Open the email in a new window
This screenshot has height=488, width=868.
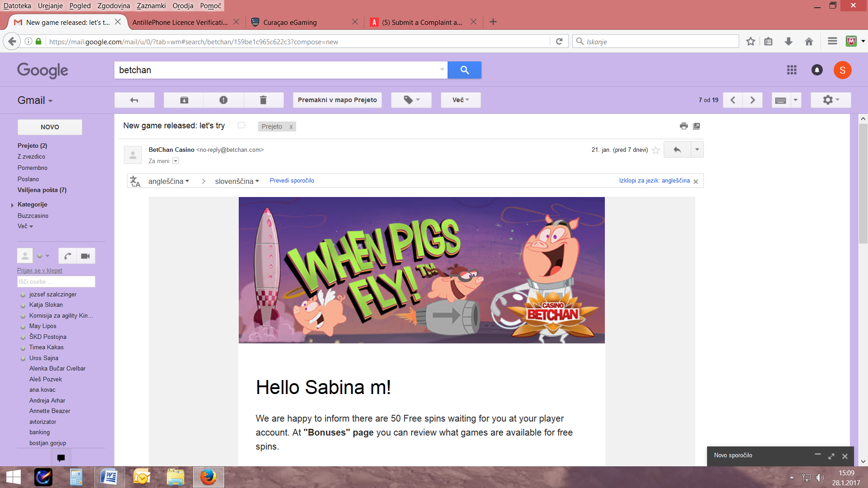tap(697, 126)
